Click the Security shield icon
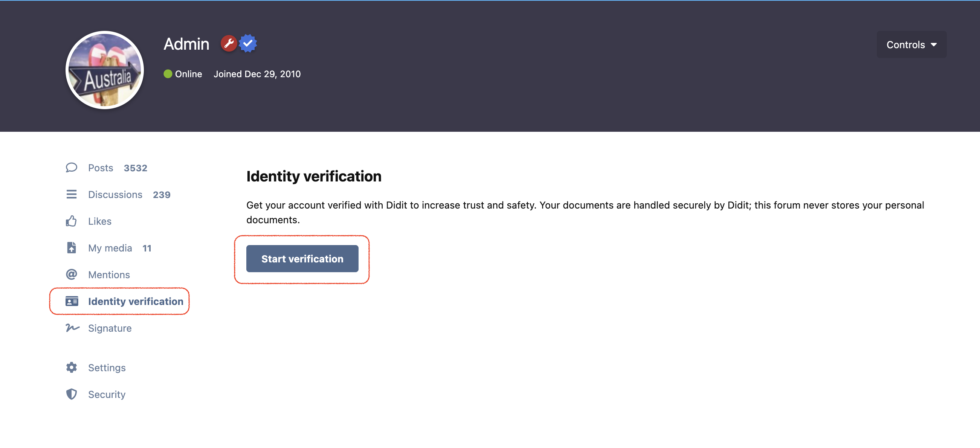Image resolution: width=980 pixels, height=448 pixels. 71,395
